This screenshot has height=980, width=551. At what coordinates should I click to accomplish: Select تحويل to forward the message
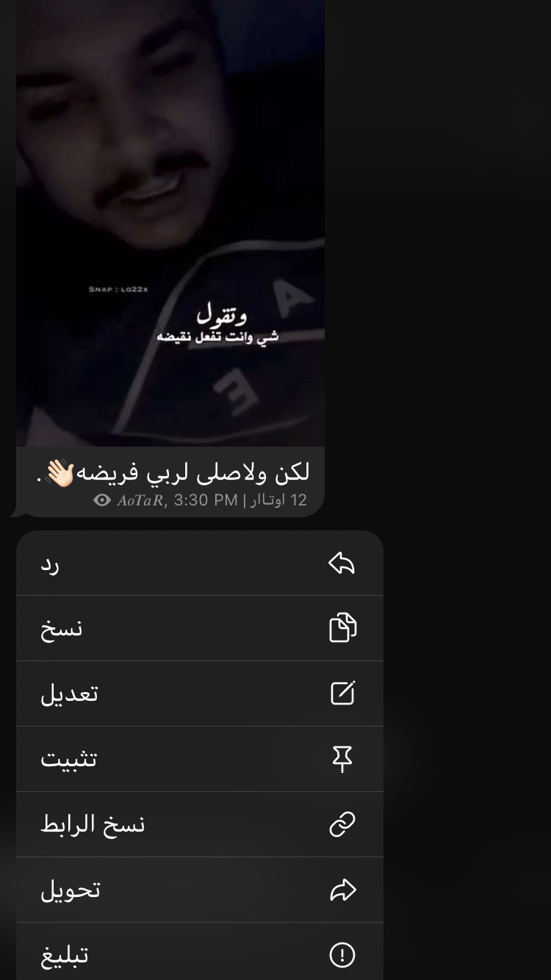pyautogui.click(x=200, y=890)
